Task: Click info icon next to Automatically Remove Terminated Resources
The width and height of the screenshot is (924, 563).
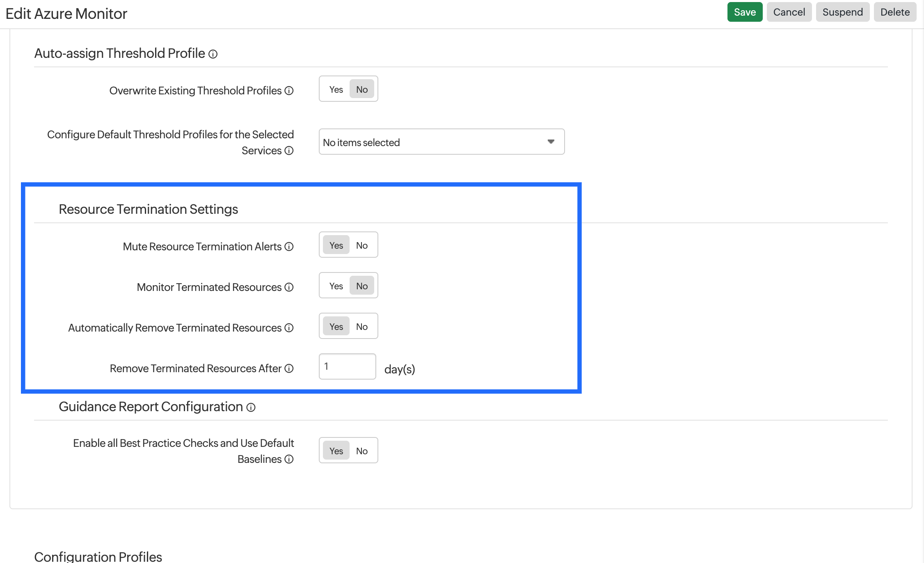Action: tap(289, 328)
